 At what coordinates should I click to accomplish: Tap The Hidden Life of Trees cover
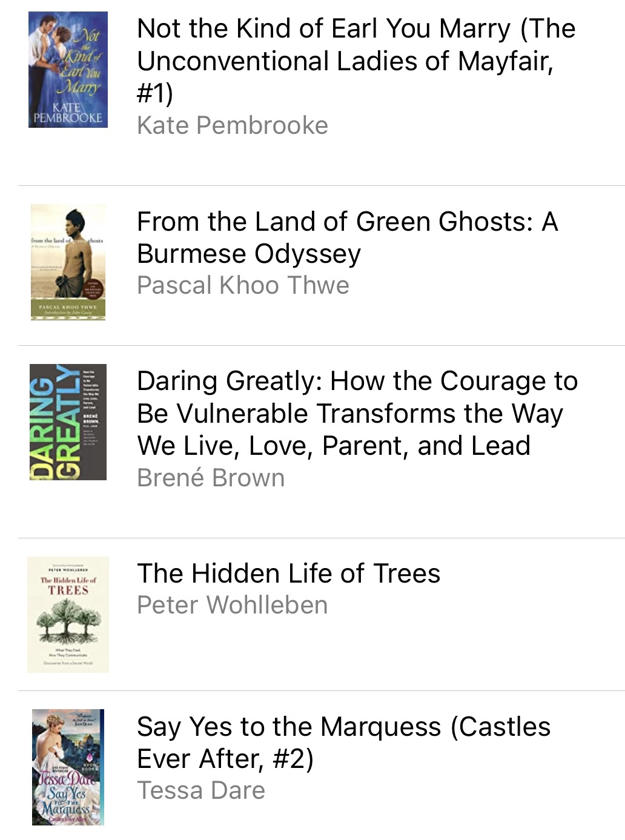(68, 614)
